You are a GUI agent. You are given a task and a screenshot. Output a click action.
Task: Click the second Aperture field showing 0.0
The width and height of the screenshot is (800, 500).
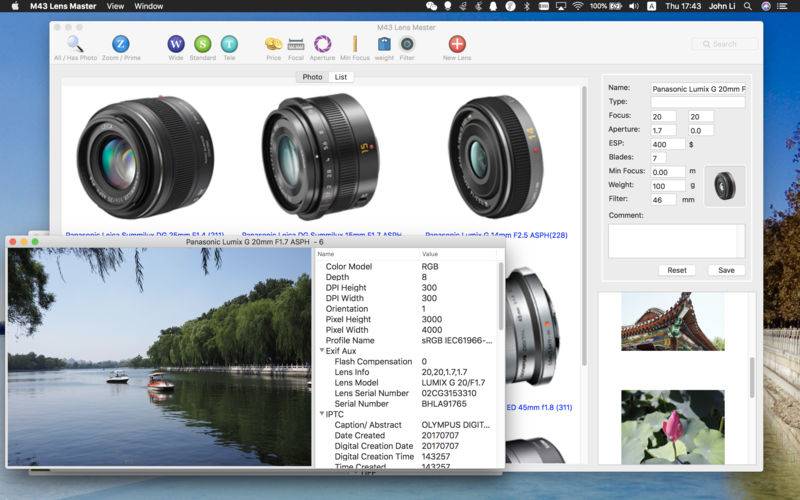pyautogui.click(x=701, y=131)
